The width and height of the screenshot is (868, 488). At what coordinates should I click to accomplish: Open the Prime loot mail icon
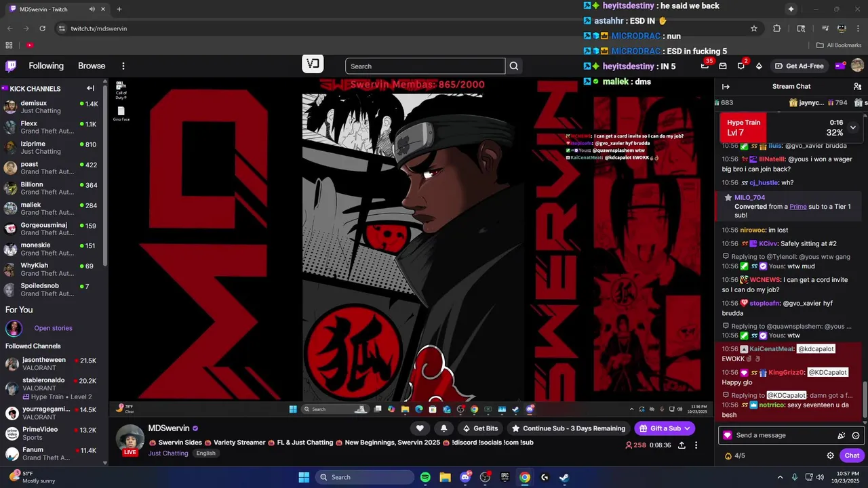point(723,66)
